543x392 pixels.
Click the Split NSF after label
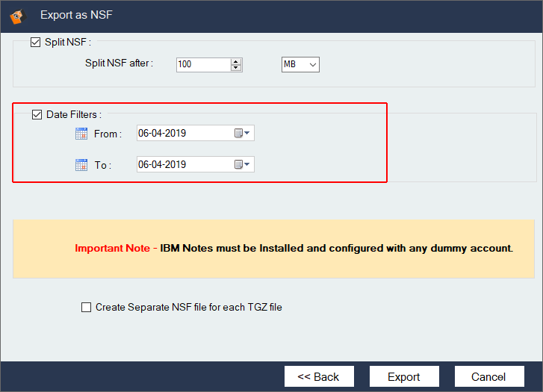coord(119,63)
